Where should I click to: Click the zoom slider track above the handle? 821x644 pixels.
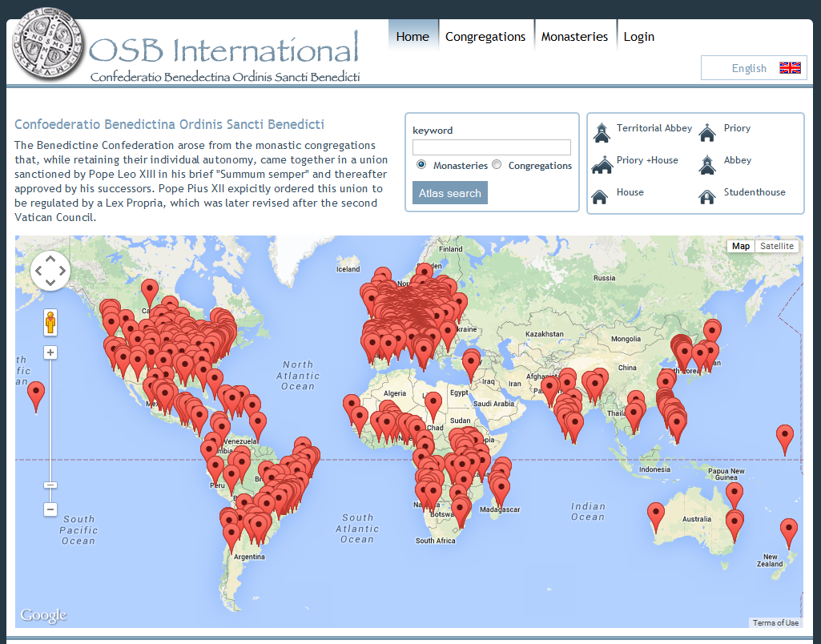point(50,421)
